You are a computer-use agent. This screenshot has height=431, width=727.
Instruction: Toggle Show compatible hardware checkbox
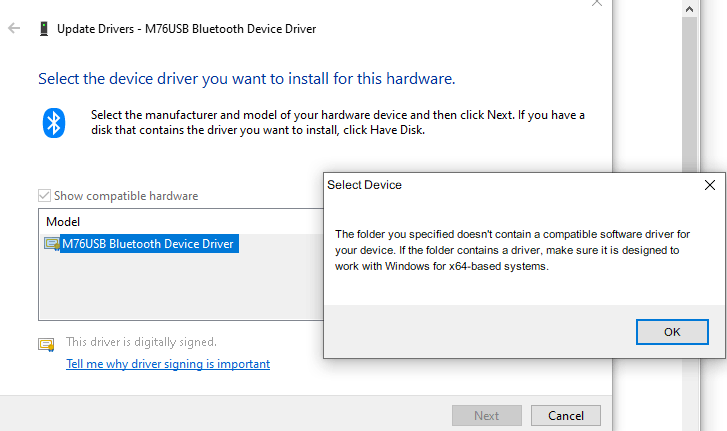(x=45, y=196)
